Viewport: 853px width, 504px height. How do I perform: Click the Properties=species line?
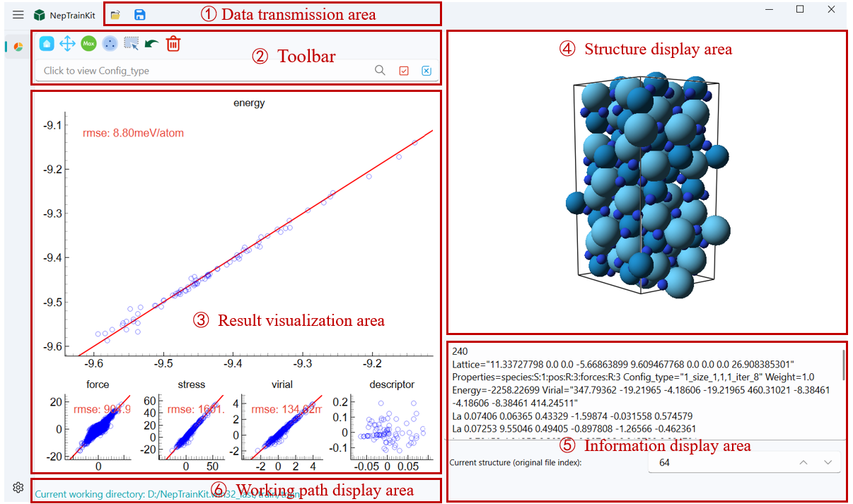(x=634, y=377)
